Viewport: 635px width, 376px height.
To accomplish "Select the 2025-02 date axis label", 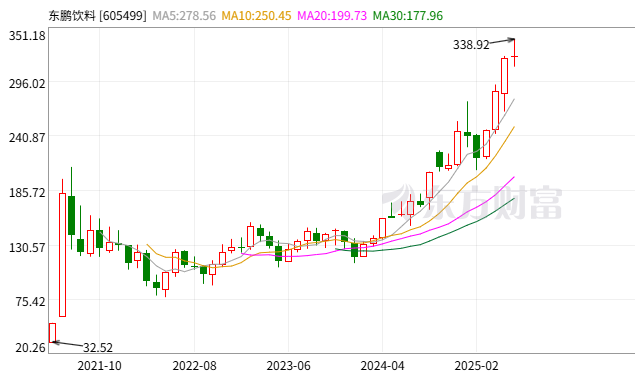I will [476, 366].
